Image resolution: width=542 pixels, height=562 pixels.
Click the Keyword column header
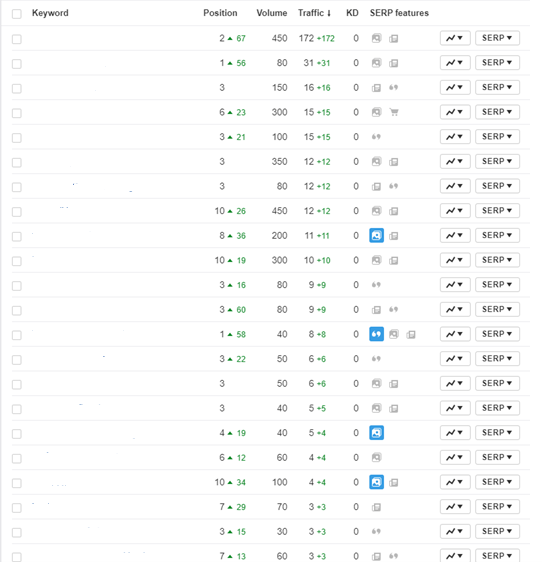click(50, 13)
